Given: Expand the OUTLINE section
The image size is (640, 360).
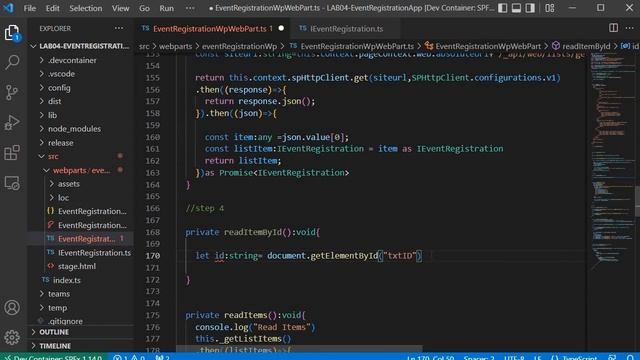Looking at the screenshot, I should (x=81, y=332).
